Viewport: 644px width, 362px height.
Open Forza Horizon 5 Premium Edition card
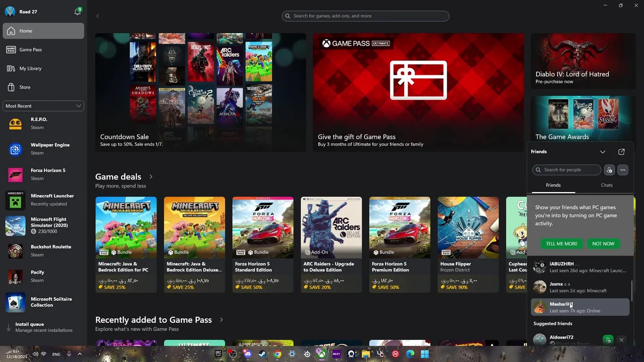(x=399, y=244)
